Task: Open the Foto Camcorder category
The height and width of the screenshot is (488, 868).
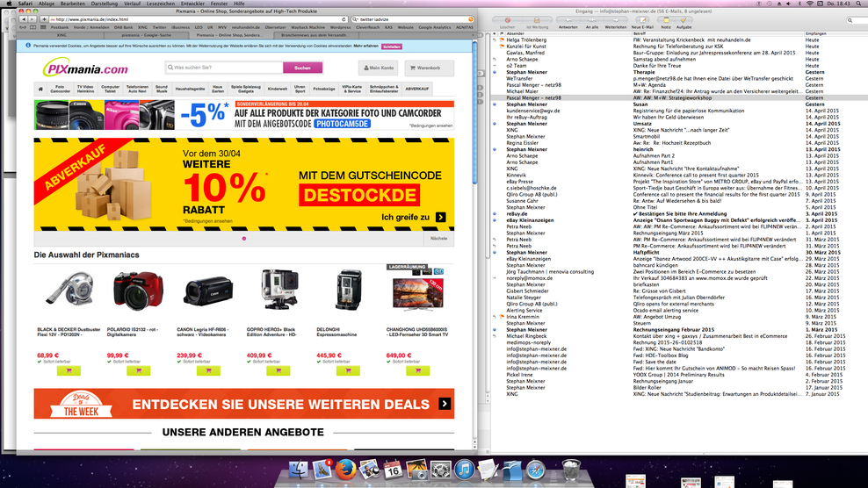Action: coord(60,89)
